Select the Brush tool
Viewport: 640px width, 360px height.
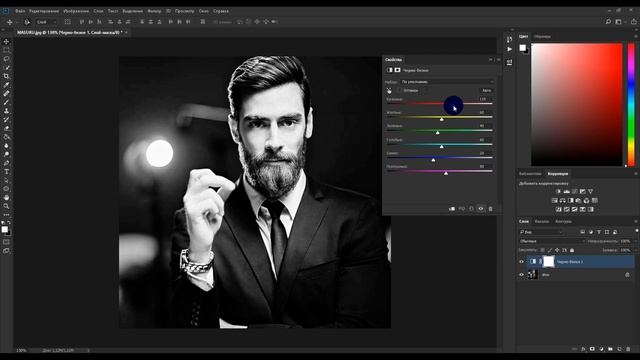(x=6, y=102)
